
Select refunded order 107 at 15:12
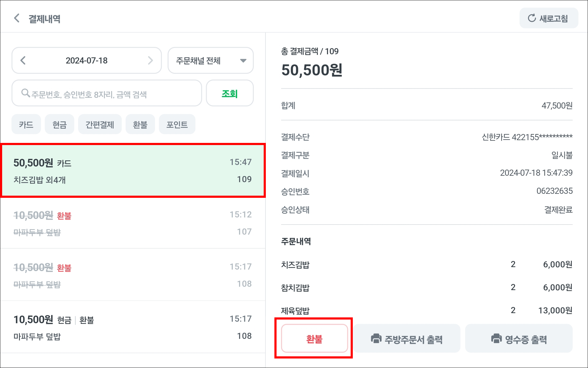pos(133,223)
